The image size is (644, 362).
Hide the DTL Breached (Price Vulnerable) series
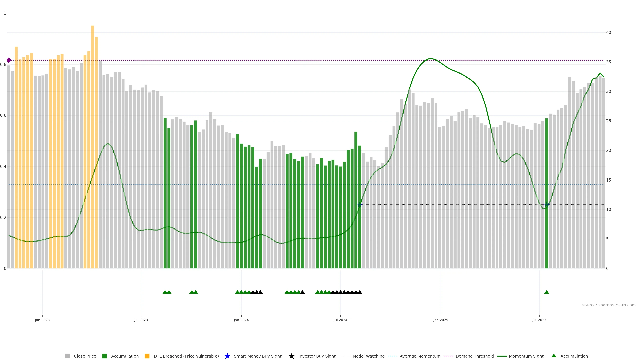coord(186,356)
